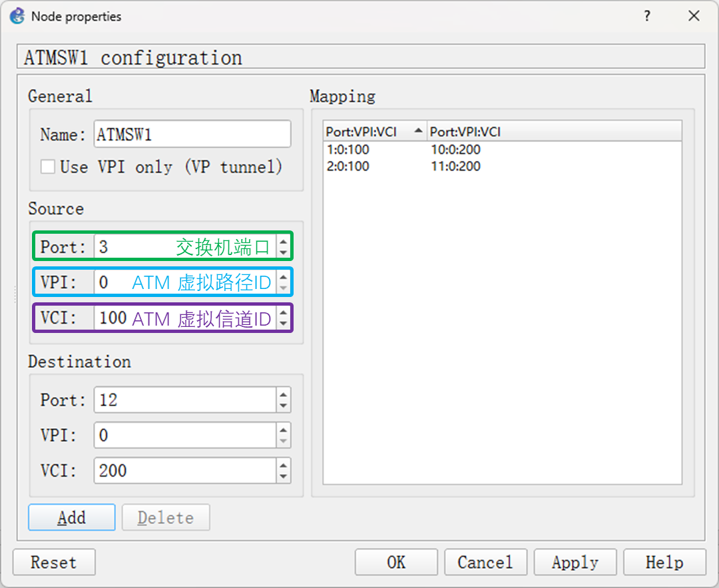Increase the Destination VPI value with up arrow
The image size is (719, 588).
[284, 430]
